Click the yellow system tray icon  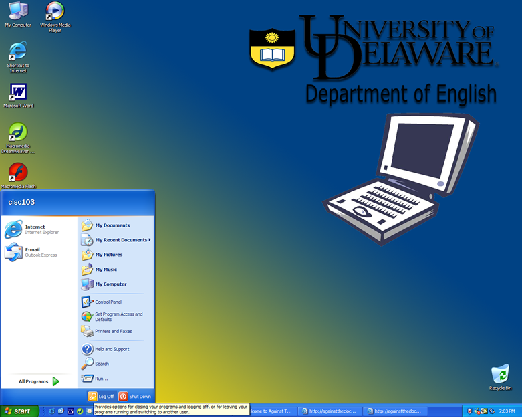484,411
